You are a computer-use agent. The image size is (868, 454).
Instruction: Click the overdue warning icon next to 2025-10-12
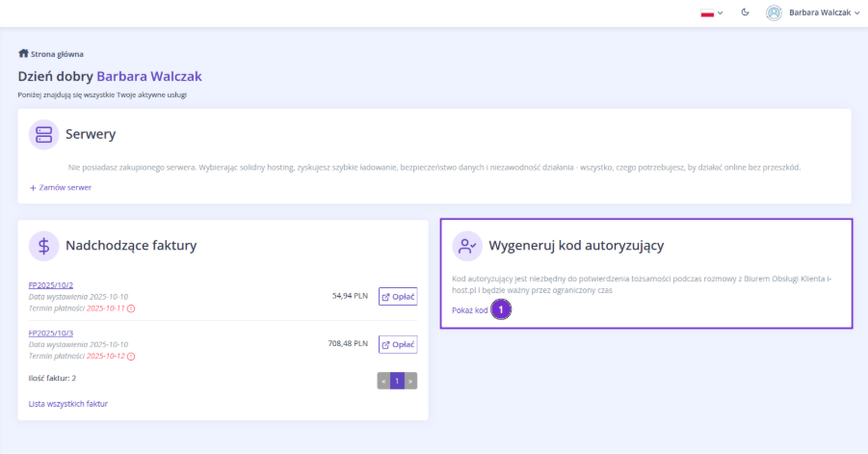[x=131, y=356]
